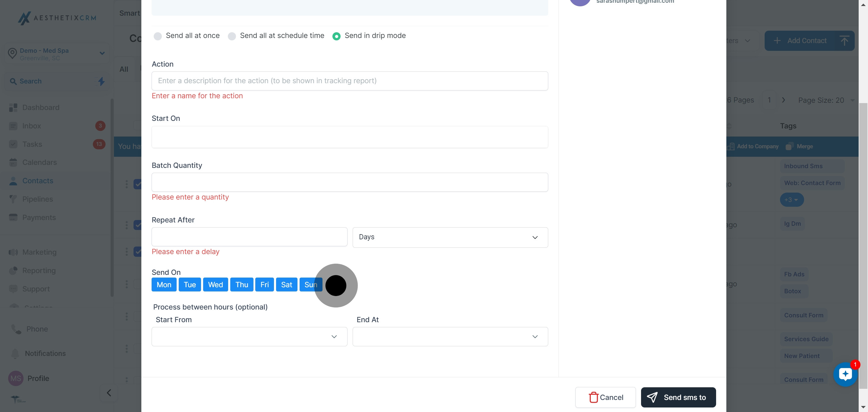This screenshot has width=868, height=412.
Task: Select Send all at once radio
Action: coord(158,36)
